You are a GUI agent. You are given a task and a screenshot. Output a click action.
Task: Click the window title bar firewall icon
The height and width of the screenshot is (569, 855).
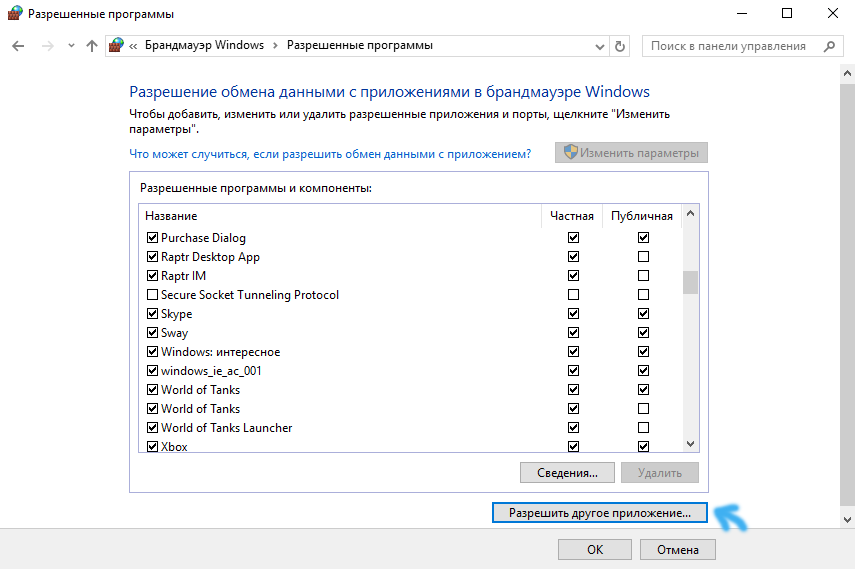[x=14, y=14]
